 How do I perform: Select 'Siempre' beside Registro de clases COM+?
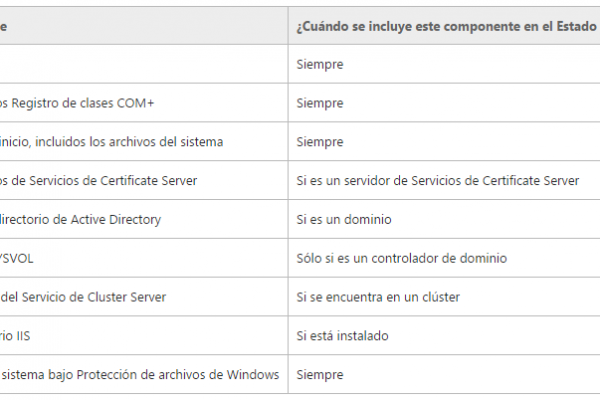320,103
